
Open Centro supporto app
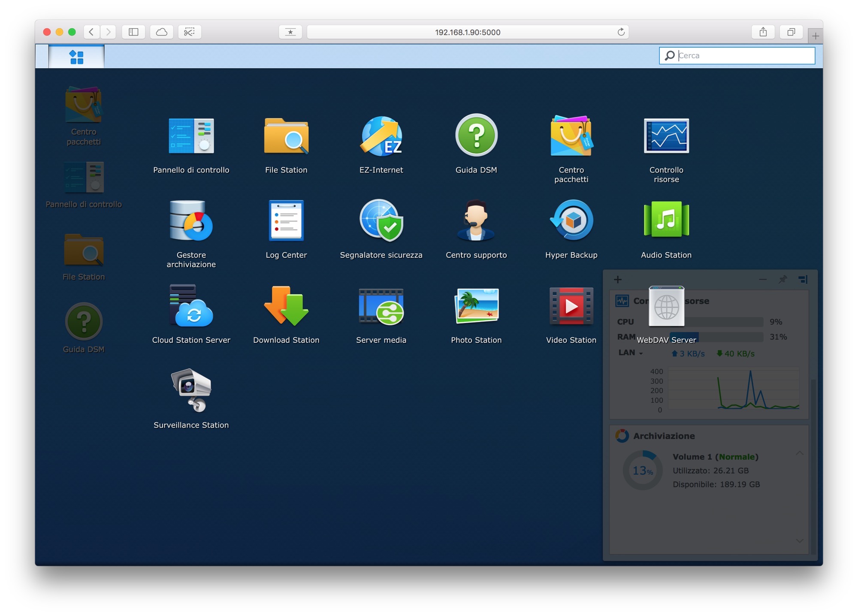click(476, 221)
